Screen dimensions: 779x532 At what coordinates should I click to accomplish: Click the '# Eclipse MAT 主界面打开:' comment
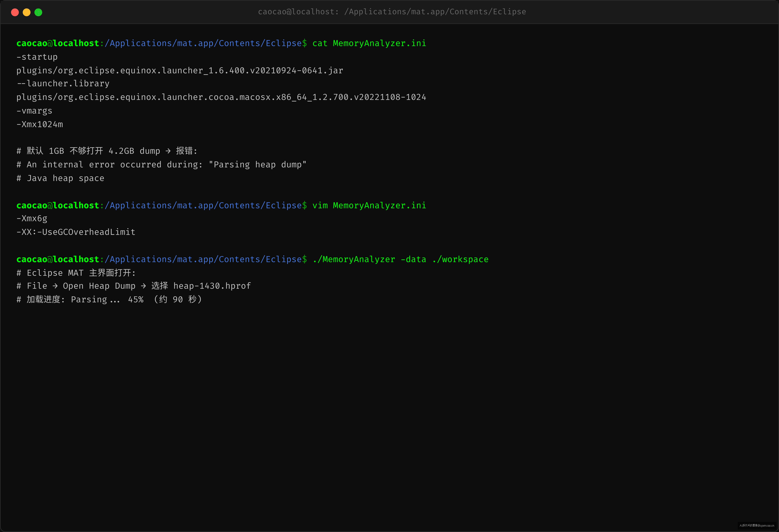[76, 273]
